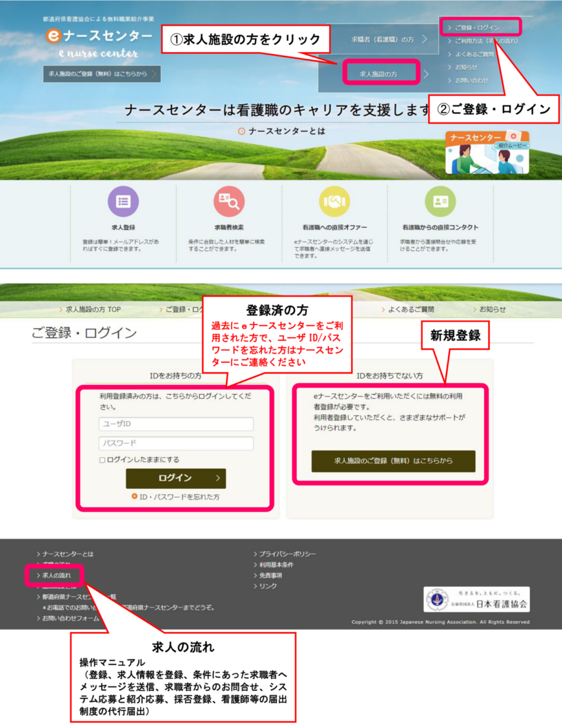This screenshot has height=728, width=562.
Task: Open ご利用方法 link in header
Action: coord(483,41)
